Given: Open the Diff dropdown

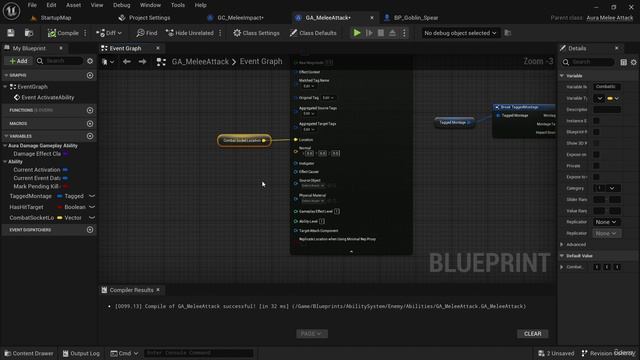Looking at the screenshot, I should point(109,33).
